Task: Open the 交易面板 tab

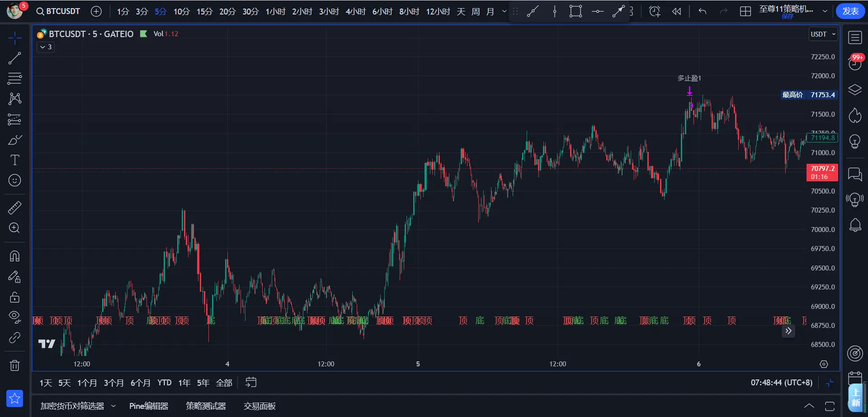Action: 259,406
